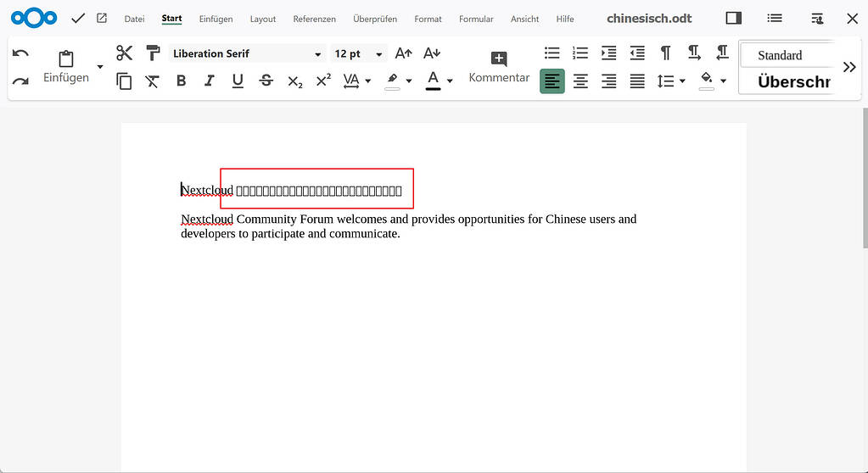Click the Increase font size icon

[x=404, y=53]
